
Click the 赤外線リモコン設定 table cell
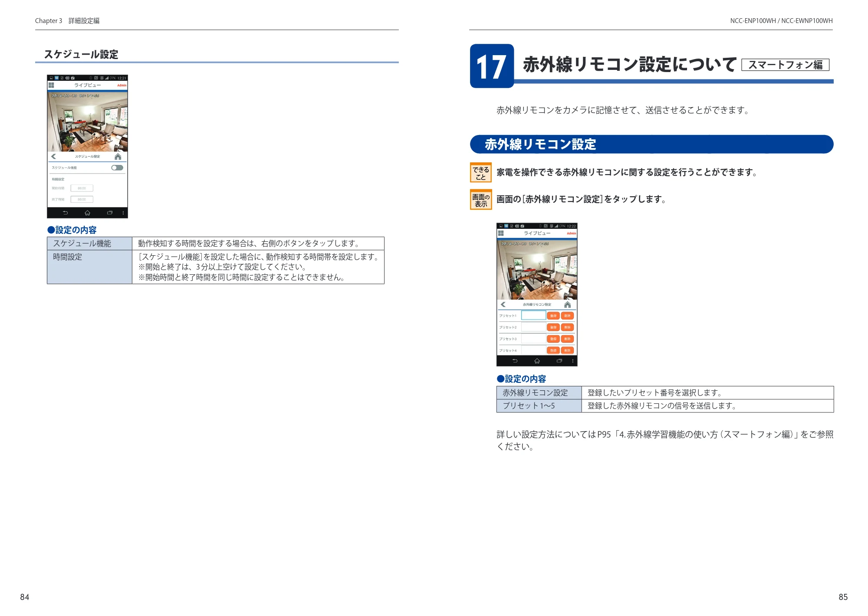(539, 393)
